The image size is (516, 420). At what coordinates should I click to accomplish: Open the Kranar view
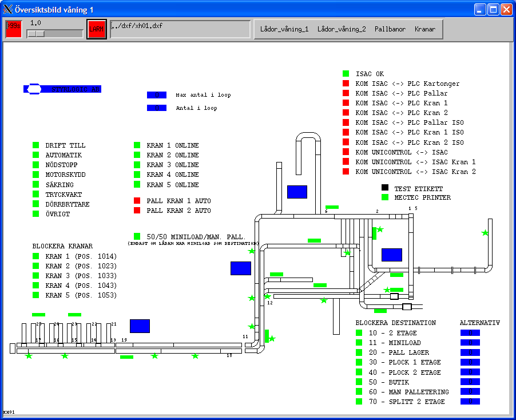[x=425, y=29]
